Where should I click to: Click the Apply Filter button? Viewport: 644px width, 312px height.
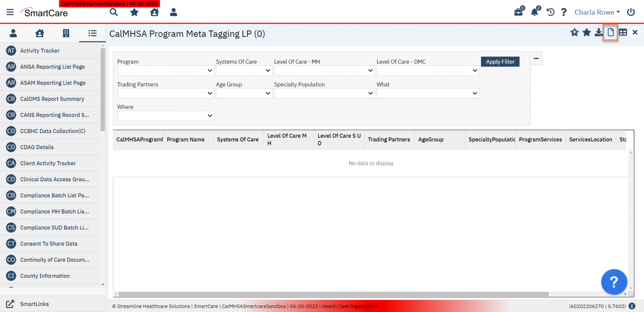click(500, 62)
